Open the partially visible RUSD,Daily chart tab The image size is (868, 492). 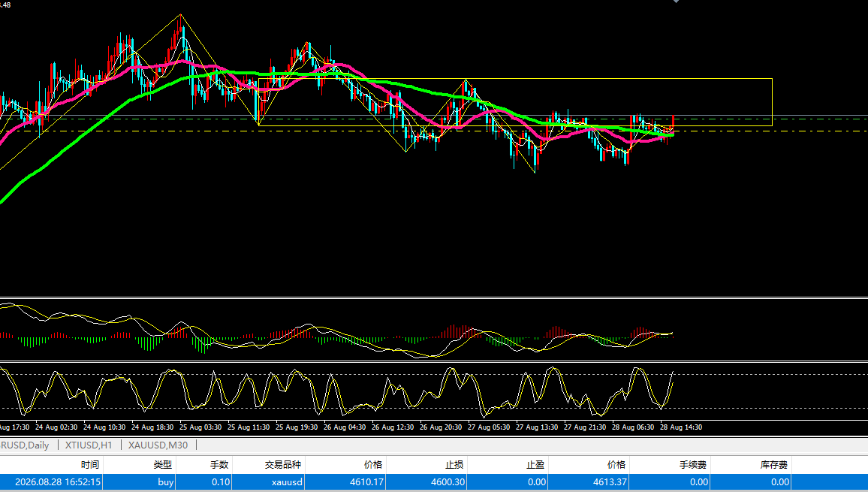pos(26,445)
